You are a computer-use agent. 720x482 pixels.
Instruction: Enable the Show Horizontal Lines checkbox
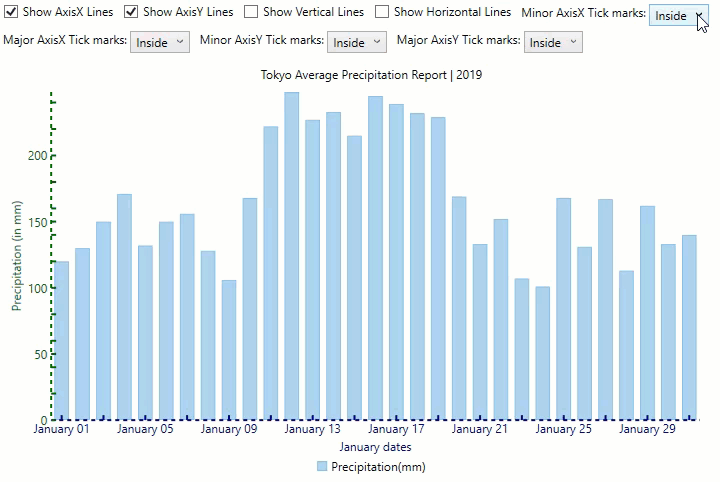(x=382, y=12)
